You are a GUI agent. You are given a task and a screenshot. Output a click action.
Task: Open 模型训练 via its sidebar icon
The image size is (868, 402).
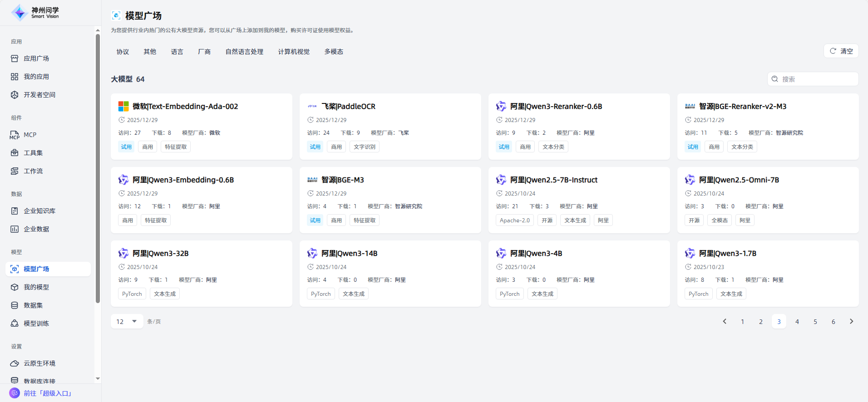(x=15, y=324)
